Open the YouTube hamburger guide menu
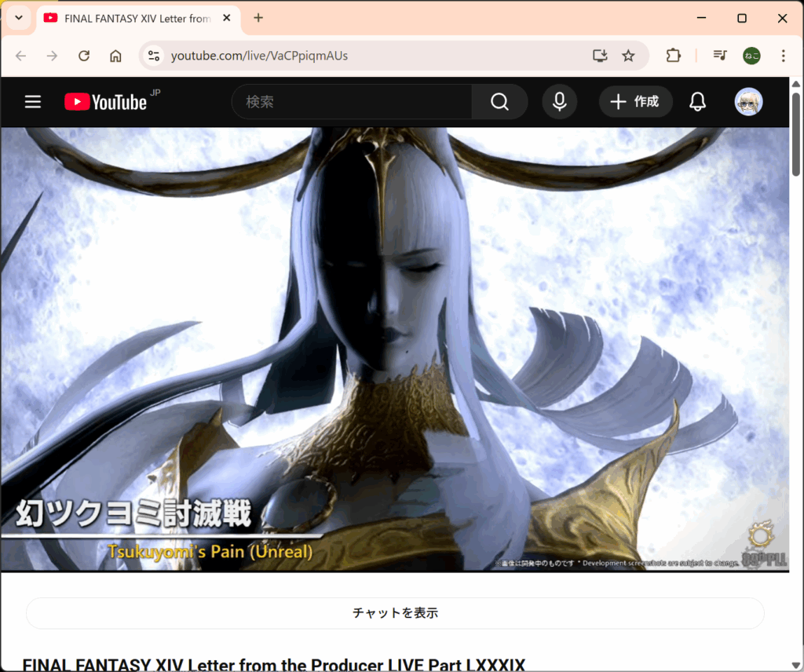The width and height of the screenshot is (804, 672). [33, 102]
